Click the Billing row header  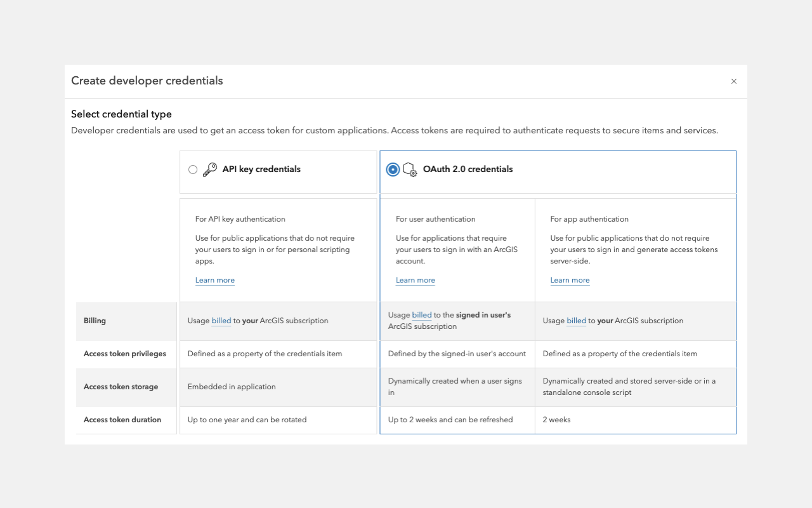tap(95, 321)
